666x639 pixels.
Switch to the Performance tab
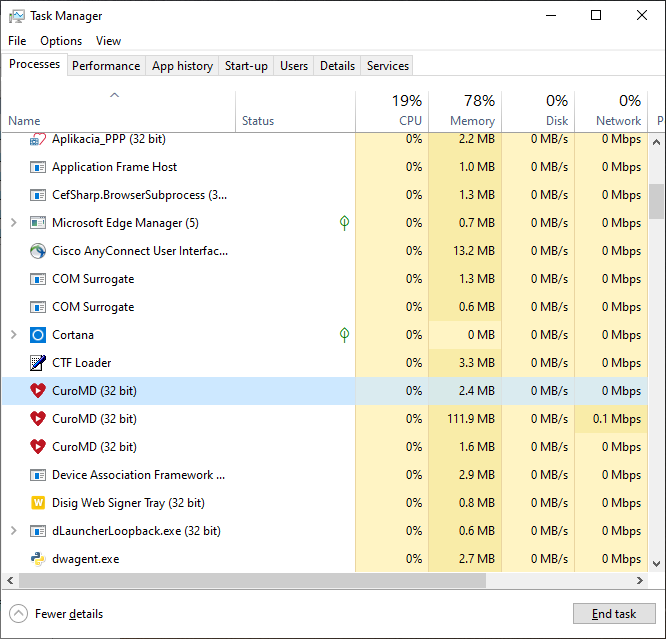(x=106, y=66)
